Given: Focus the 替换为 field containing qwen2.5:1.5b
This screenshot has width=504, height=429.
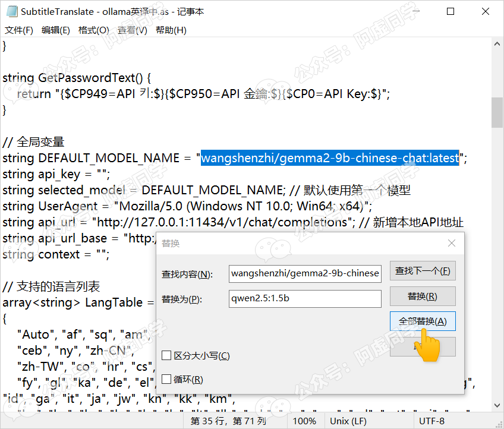Looking at the screenshot, I should click(x=304, y=298).
